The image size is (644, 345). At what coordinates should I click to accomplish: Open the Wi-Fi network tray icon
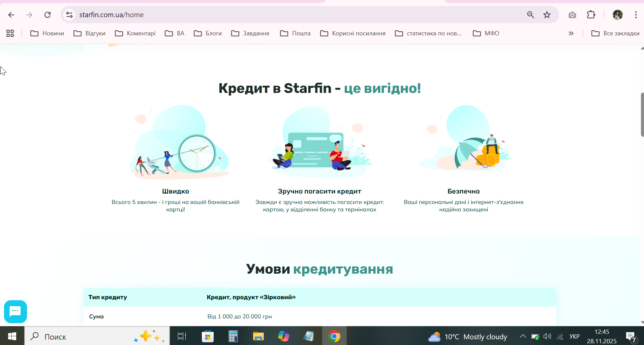coord(560,337)
